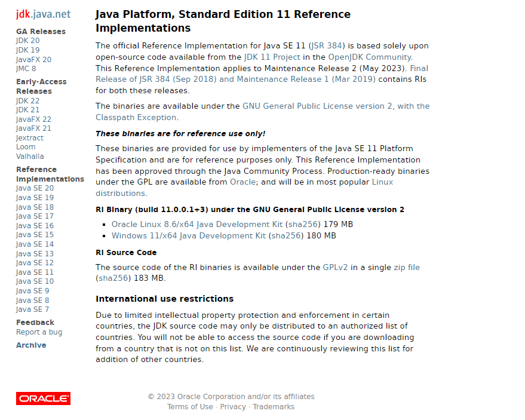The height and width of the screenshot is (420, 525).
Task: Select Java SE 10 reference implementation
Action: click(35, 281)
